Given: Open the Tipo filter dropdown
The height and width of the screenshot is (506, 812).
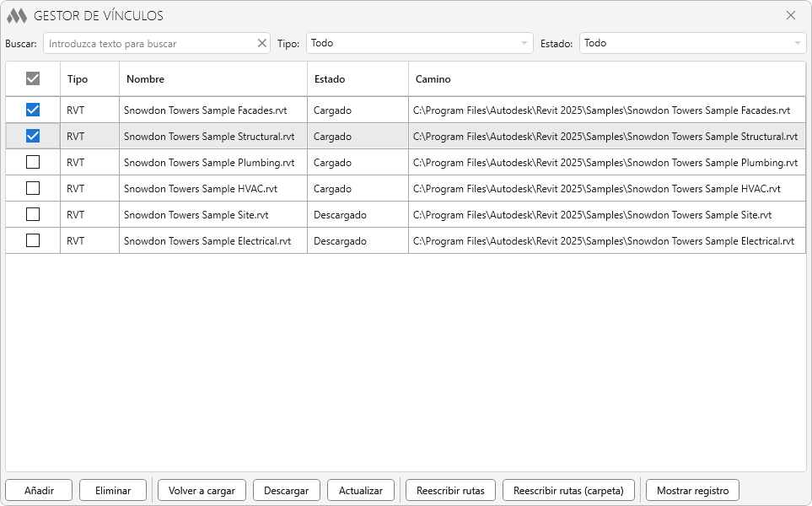Looking at the screenshot, I should tap(419, 43).
